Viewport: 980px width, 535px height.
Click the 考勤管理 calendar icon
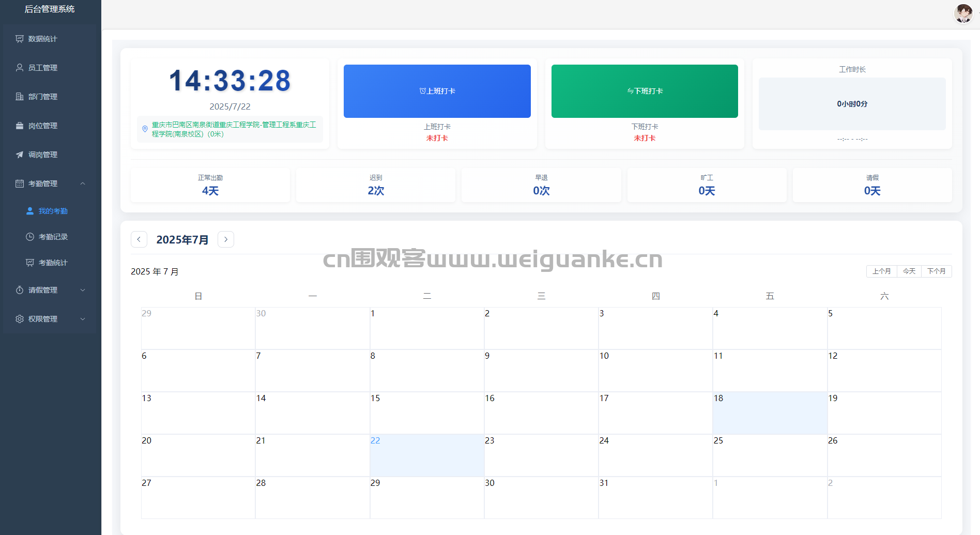pyautogui.click(x=20, y=184)
